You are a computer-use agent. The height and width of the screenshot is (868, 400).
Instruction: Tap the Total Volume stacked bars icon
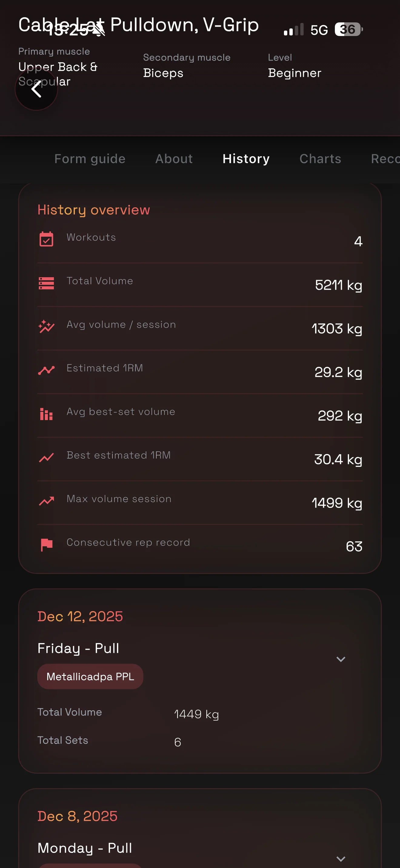(46, 283)
